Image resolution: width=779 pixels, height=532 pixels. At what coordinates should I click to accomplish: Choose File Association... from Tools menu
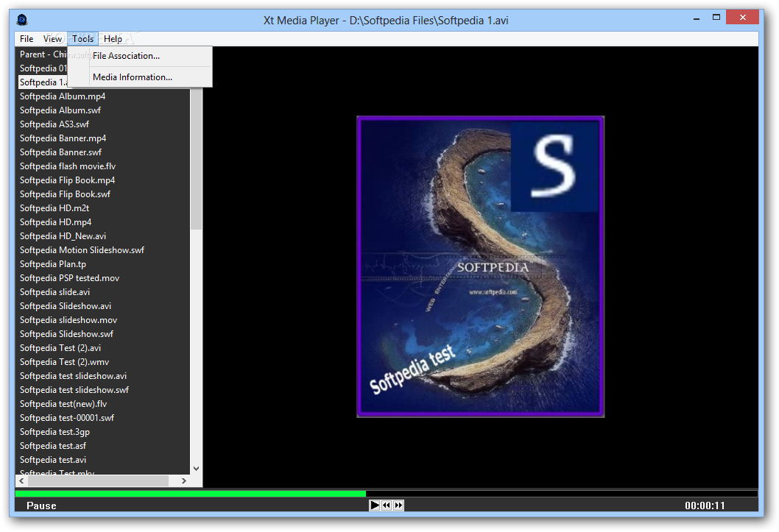140,56
